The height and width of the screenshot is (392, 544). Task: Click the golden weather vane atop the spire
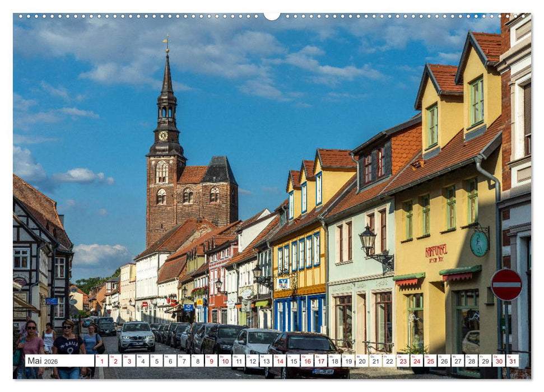click(165, 41)
